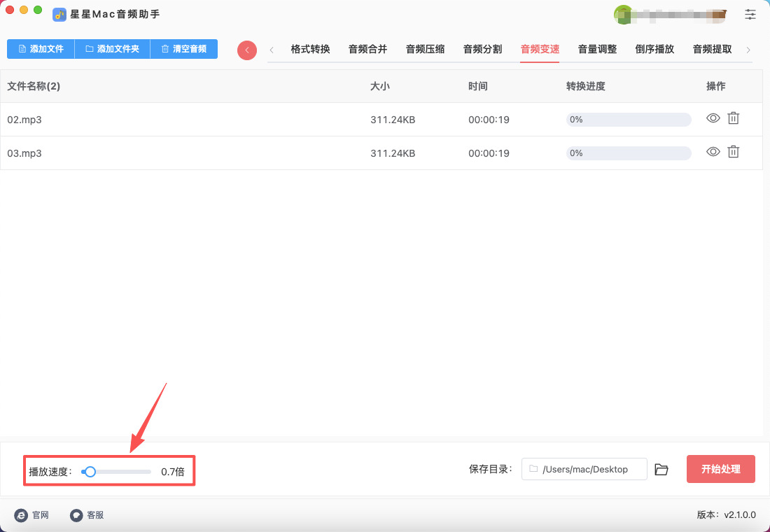Open the settings sliders icon in title bar

pos(750,14)
